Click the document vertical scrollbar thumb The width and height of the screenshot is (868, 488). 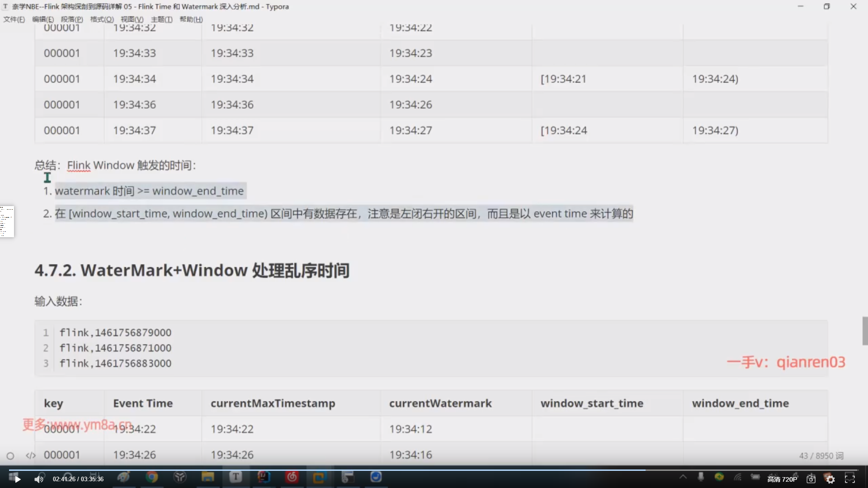(x=865, y=331)
